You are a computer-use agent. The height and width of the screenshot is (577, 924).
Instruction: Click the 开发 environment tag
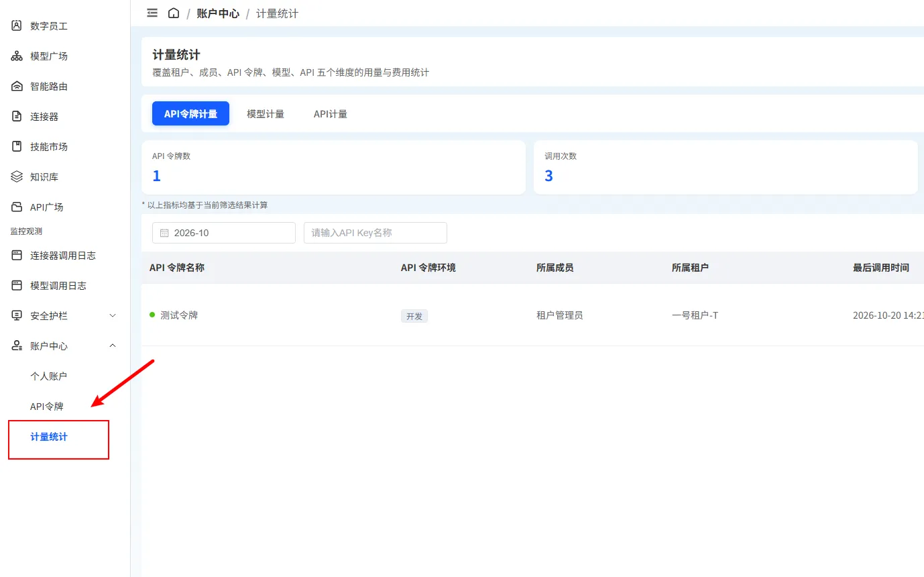tap(414, 316)
